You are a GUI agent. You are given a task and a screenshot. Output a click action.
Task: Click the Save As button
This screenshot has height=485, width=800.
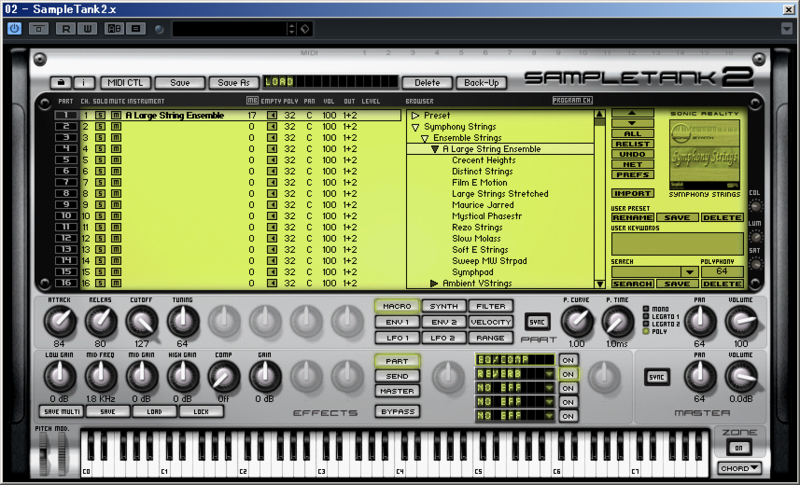point(234,83)
